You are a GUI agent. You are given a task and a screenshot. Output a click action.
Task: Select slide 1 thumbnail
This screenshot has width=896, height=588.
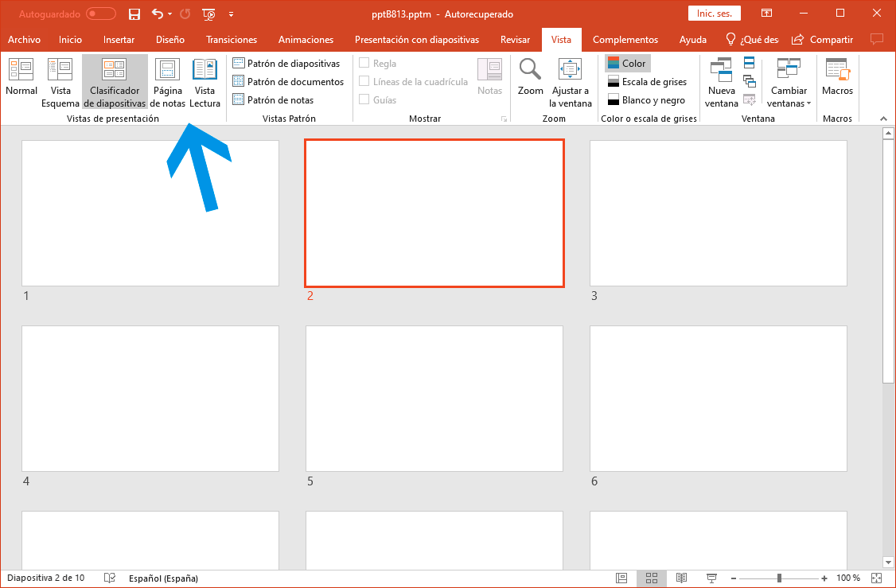click(x=150, y=213)
